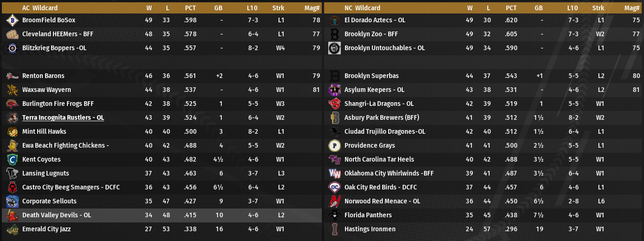
Task: Click the Emerald City Jazz logo
Action: [x=12, y=229]
